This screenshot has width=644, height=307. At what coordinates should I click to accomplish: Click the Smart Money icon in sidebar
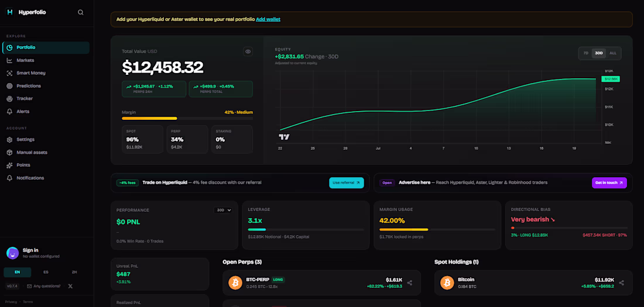pyautogui.click(x=9, y=73)
